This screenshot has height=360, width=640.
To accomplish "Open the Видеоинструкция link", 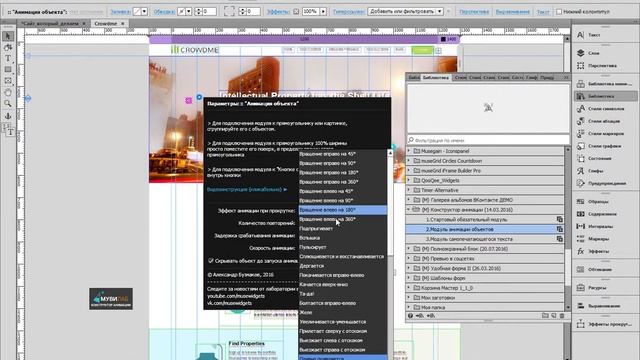I will [247, 189].
